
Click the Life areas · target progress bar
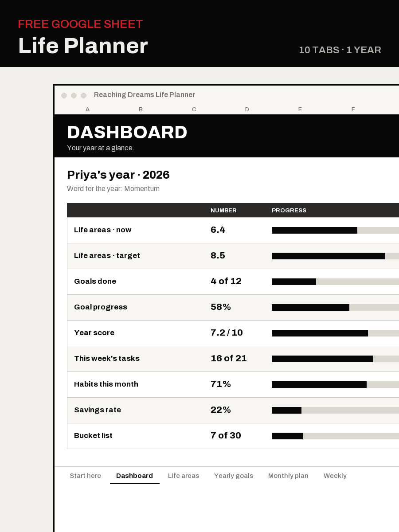pyautogui.click(x=335, y=256)
